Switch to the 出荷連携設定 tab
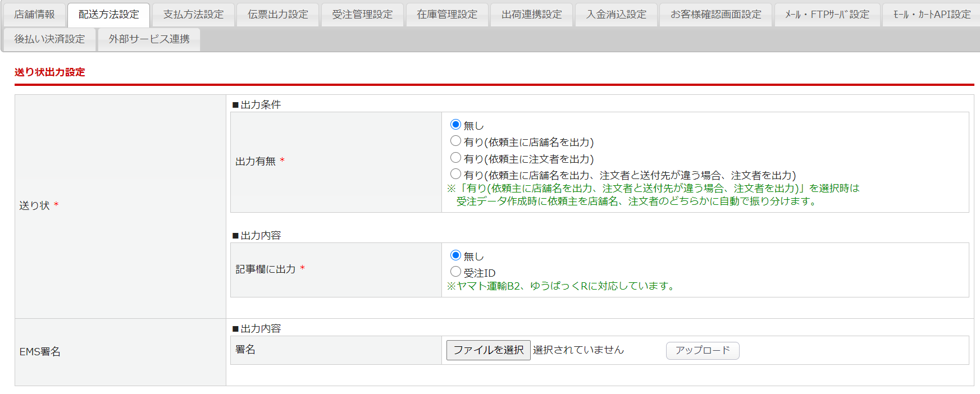This screenshot has width=980, height=394. (x=531, y=15)
